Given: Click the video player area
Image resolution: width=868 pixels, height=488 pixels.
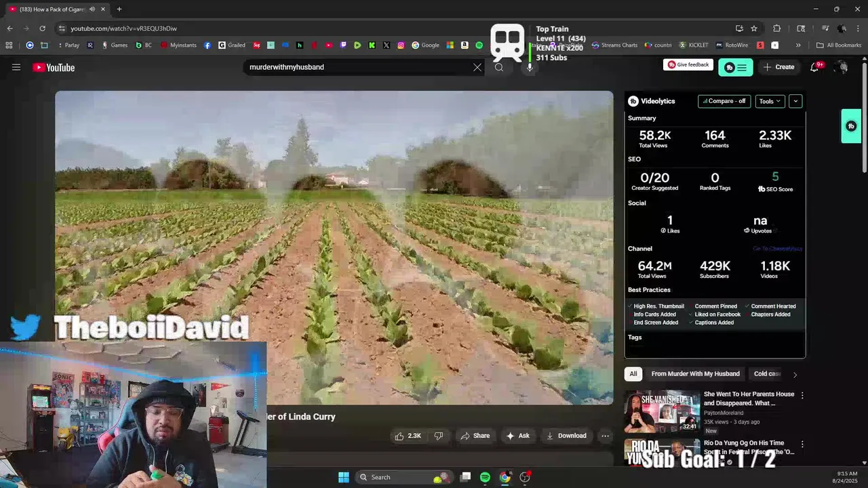Looking at the screenshot, I should click(334, 247).
